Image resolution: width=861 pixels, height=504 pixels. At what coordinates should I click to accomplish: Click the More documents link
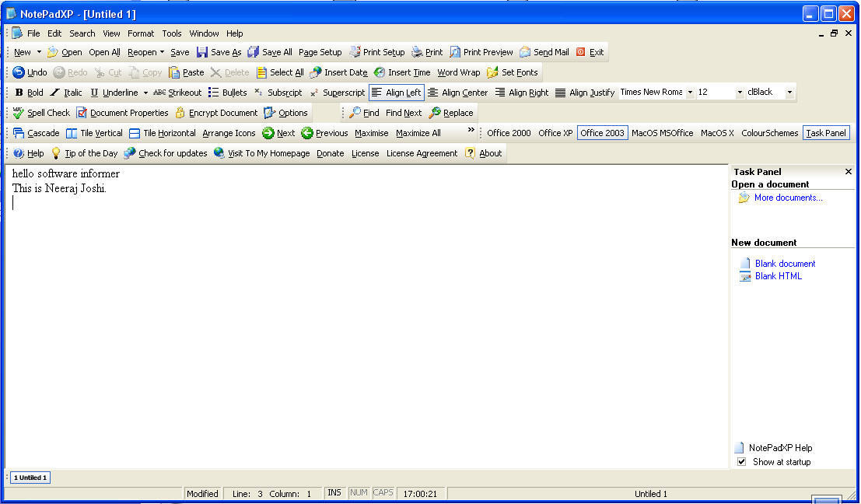788,198
